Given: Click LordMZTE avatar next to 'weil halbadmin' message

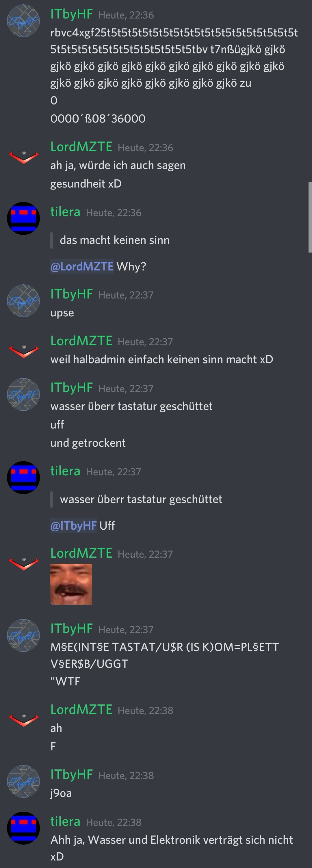Looking at the screenshot, I should [x=23, y=351].
